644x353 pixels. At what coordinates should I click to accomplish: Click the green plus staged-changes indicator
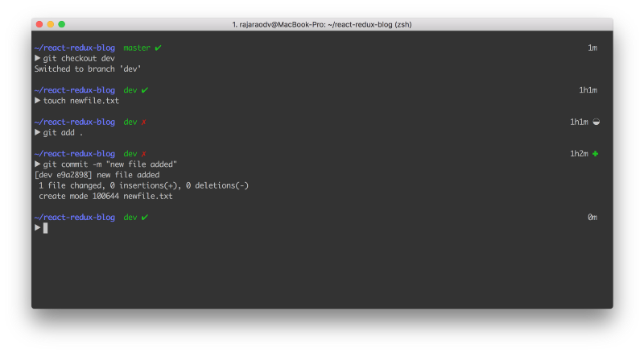pyautogui.click(x=595, y=153)
